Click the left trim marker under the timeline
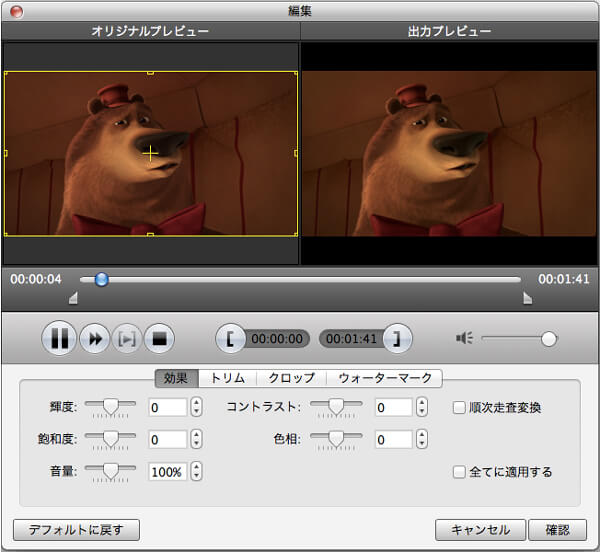Screen dimensions: 600x552 [x=73, y=298]
